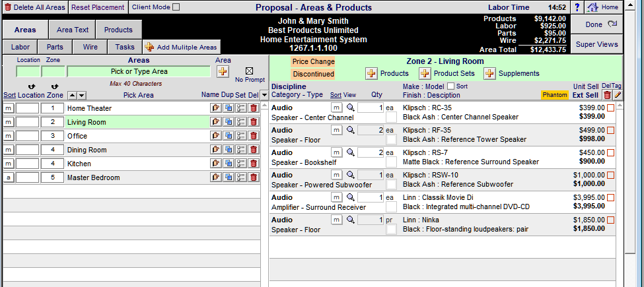Image resolution: width=644 pixels, height=287 pixels.
Task: Click the 'm' button for RC-35 product
Action: pos(336,108)
